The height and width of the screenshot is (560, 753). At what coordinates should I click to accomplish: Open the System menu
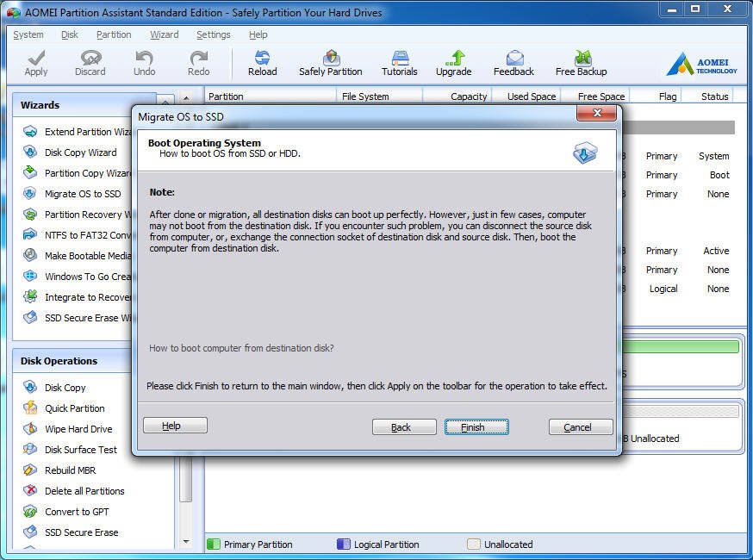[x=28, y=34]
